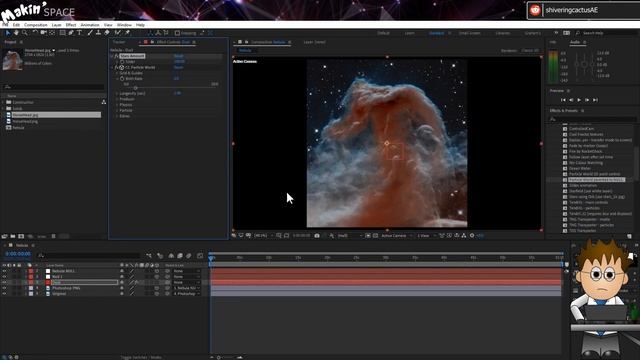640x360 pixels.
Task: Switch to the Small Screen workspace
Action: click(469, 33)
